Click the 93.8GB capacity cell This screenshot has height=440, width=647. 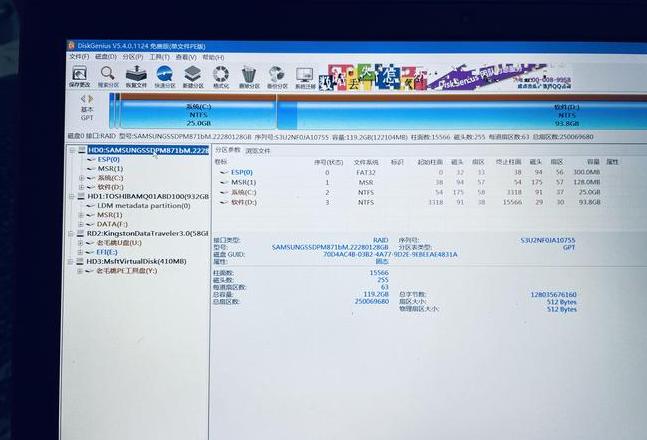[x=589, y=202]
